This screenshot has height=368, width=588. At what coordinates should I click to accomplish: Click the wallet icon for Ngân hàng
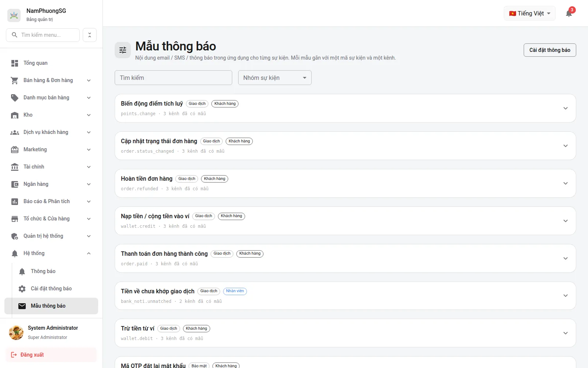click(x=15, y=184)
